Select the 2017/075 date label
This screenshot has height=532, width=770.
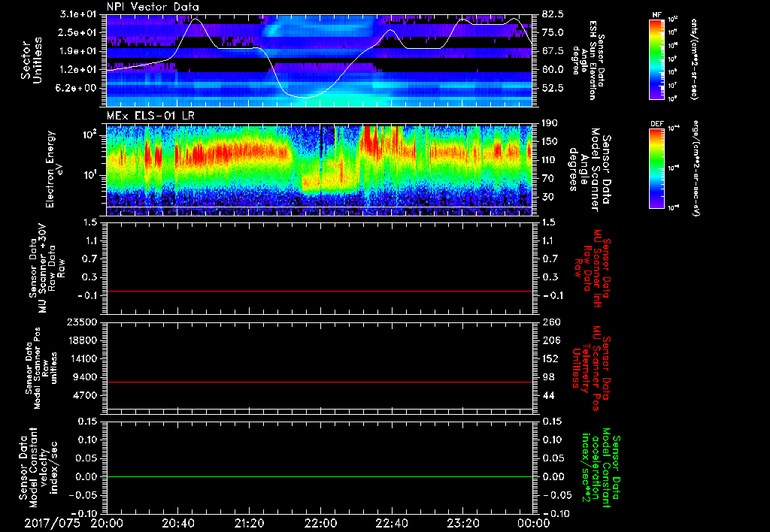tap(53, 523)
